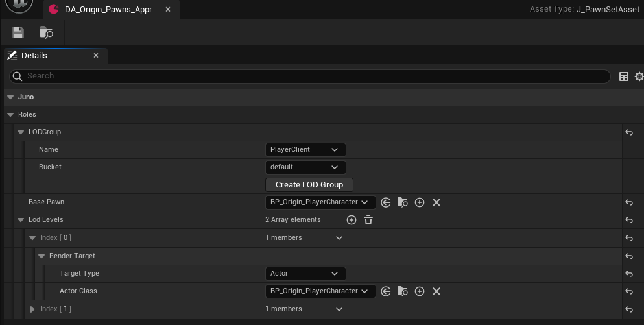Open the Details settings gear icon

click(639, 77)
